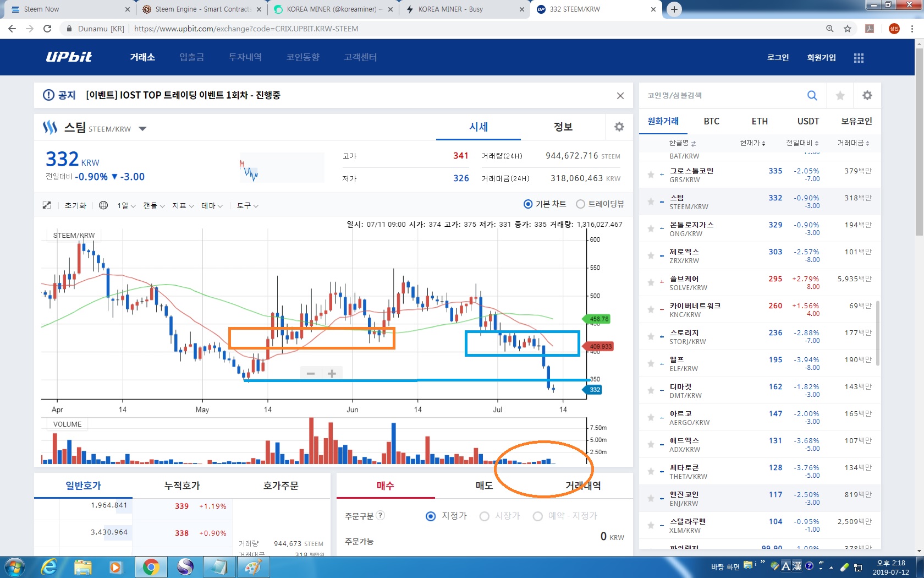Screen dimensions: 924x578
Task: Open the 지표 indicators dropdown
Action: 183,206
